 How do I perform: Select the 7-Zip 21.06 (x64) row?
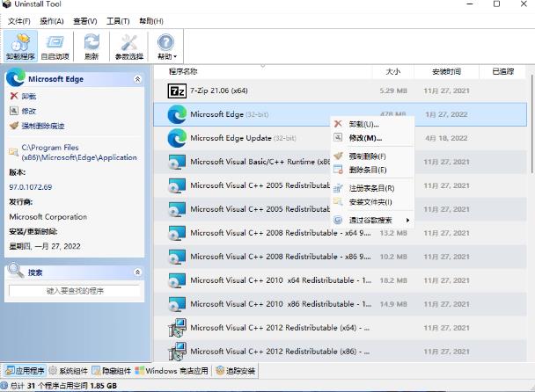pos(340,91)
